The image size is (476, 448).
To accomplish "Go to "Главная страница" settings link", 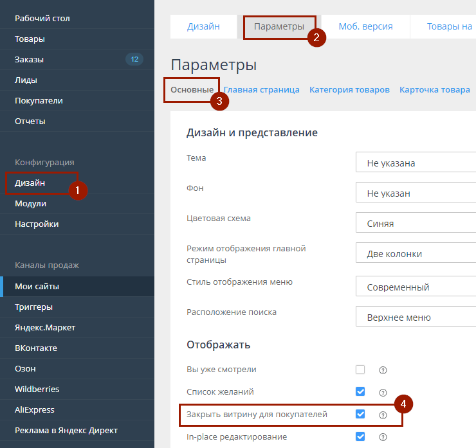I will pyautogui.click(x=262, y=90).
